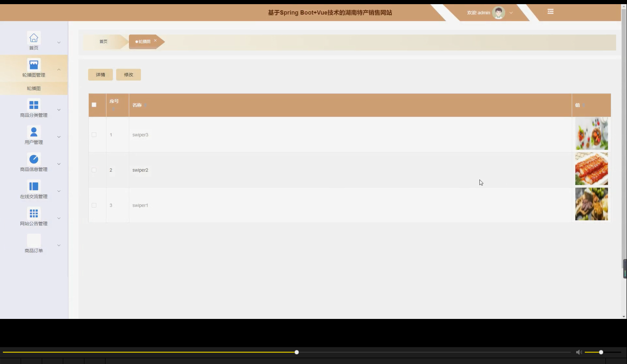Open the swiper1 image thumbnail
The image size is (627, 364).
[591, 204]
